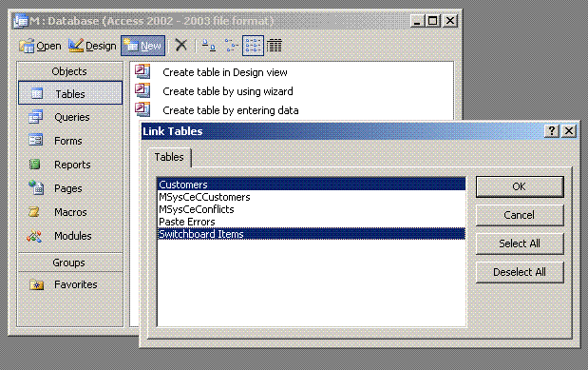Open the Favorites group
The height and width of the screenshot is (370, 588).
70,284
